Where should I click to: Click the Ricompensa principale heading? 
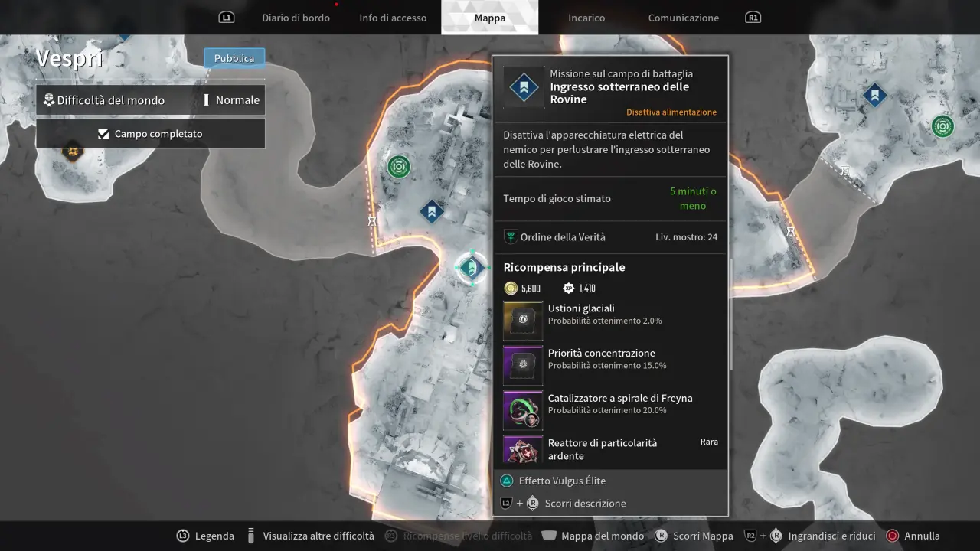click(x=564, y=267)
